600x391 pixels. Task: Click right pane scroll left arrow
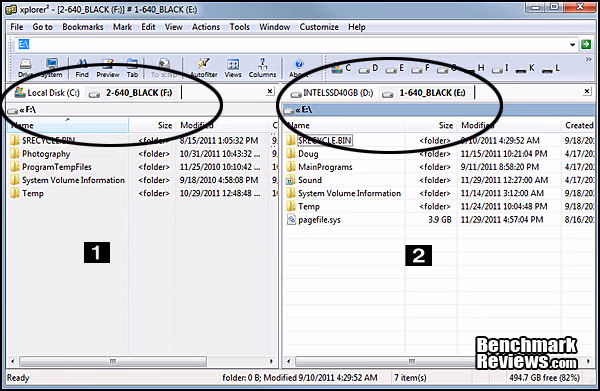[289, 361]
